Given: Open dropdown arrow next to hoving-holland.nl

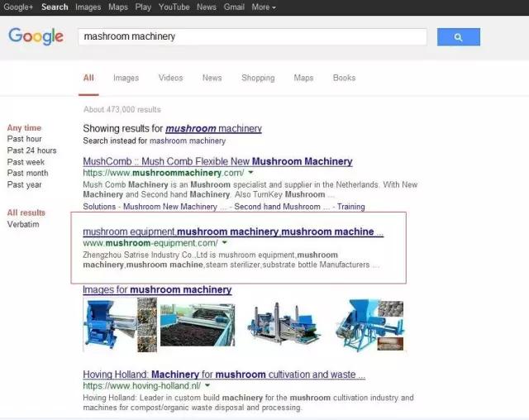Looking at the screenshot, I should [207, 385].
